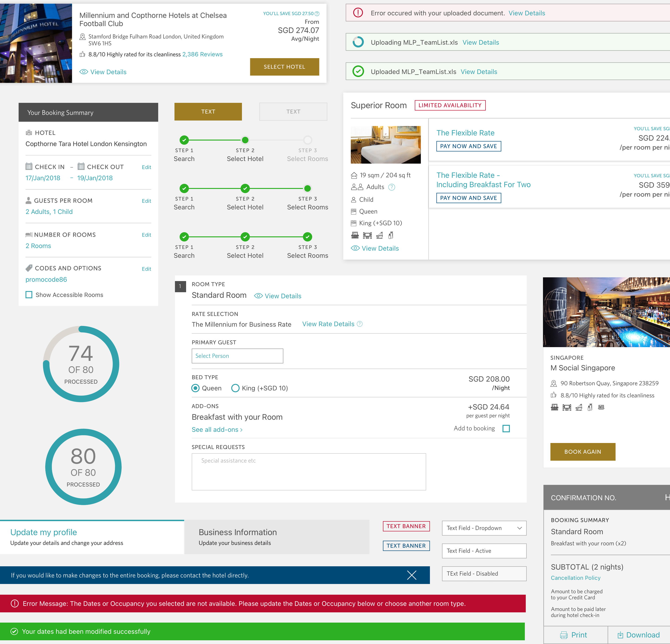Switch to the Update my profile tab
This screenshot has height=644, width=670.
click(x=92, y=537)
